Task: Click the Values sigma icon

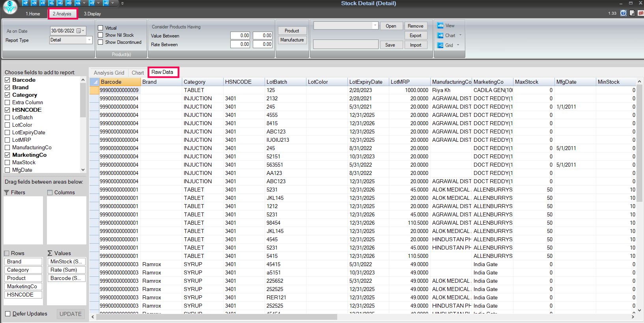Action: (50, 253)
